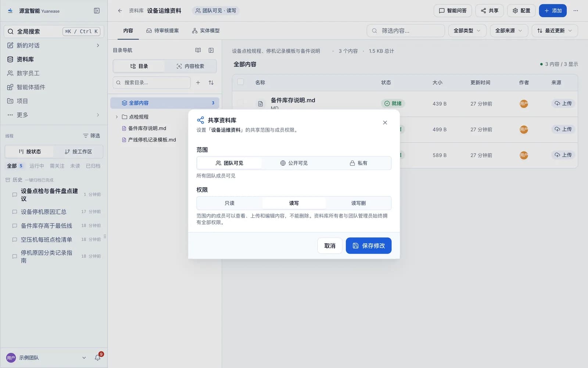
Task: Switch to the 实体模型 tab
Action: (x=206, y=31)
